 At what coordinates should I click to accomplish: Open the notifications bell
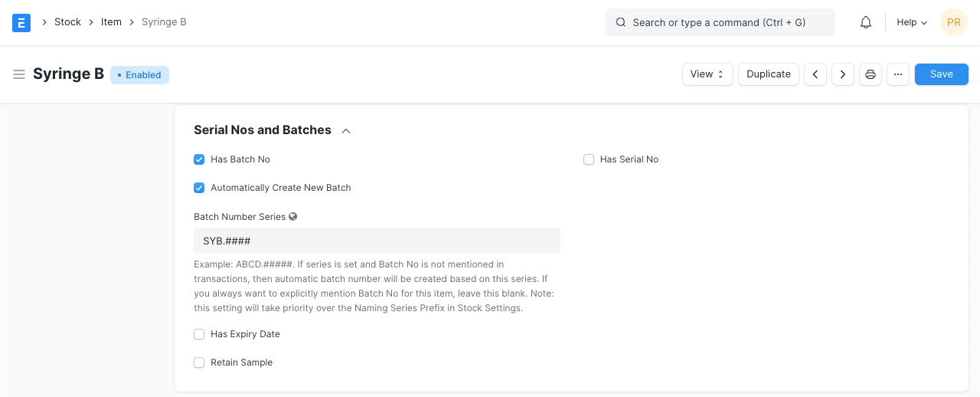pyautogui.click(x=866, y=22)
